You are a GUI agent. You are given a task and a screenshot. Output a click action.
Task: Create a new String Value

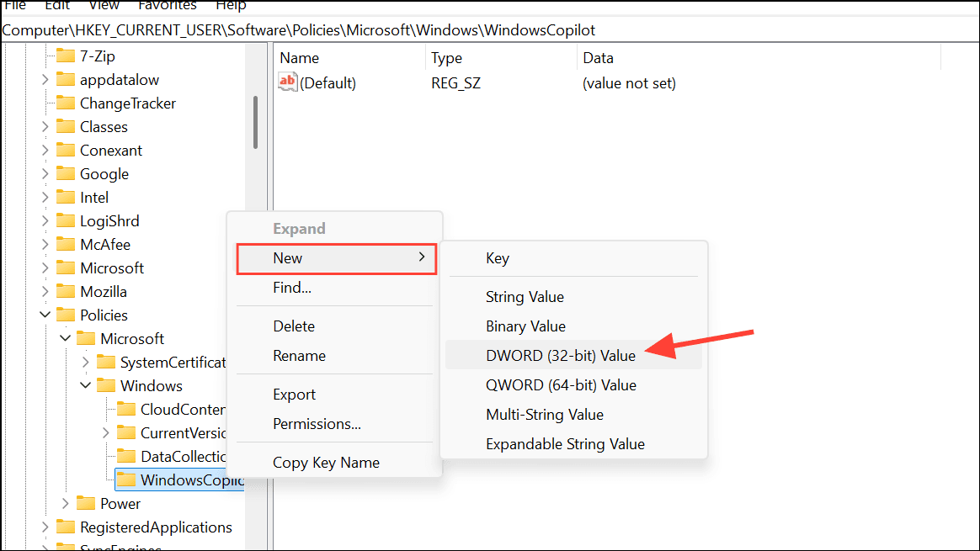click(x=525, y=297)
